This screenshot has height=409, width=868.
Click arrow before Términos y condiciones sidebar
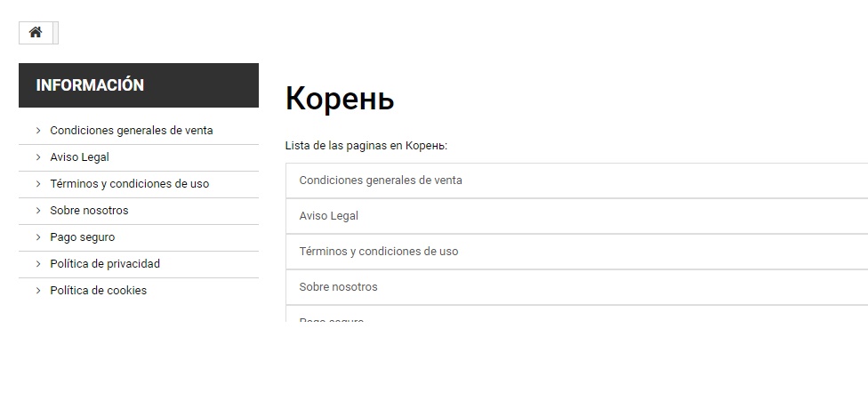(x=38, y=184)
